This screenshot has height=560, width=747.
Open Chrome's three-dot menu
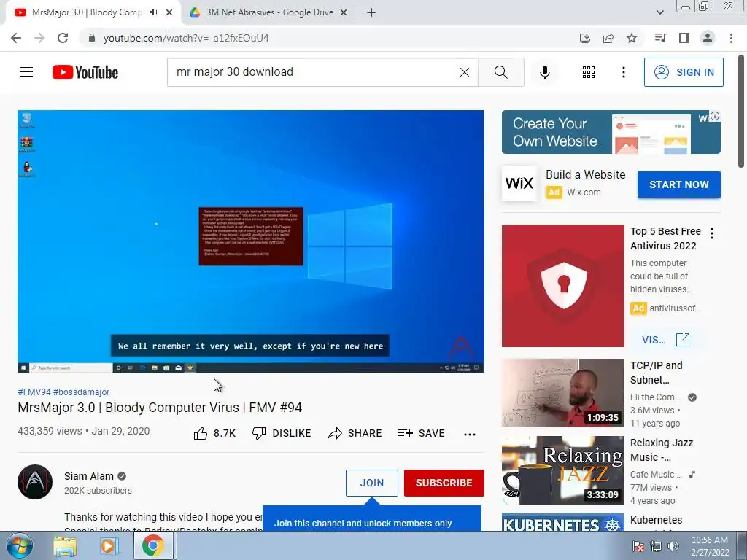[731, 38]
